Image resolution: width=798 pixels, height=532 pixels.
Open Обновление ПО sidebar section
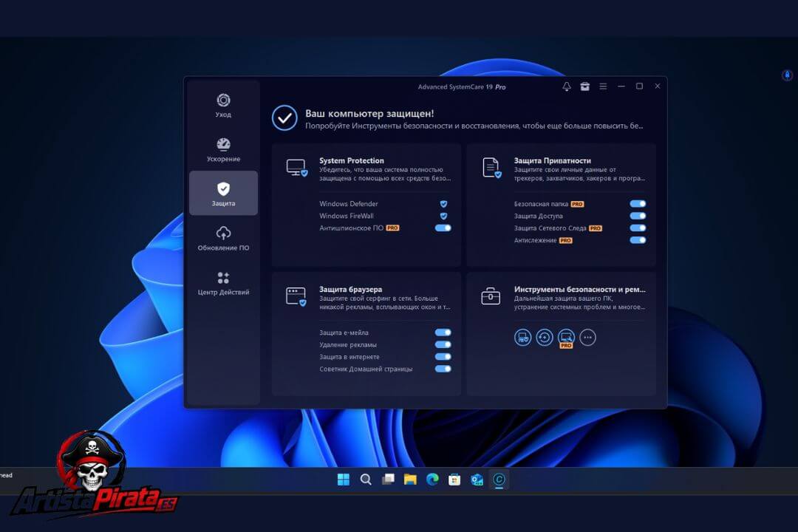(223, 238)
